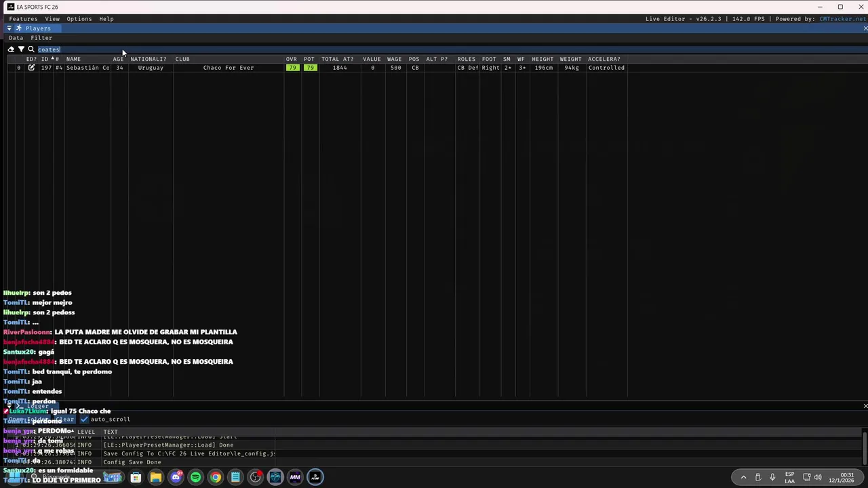Open the Data menu in Players
The height and width of the screenshot is (488, 868).
point(16,38)
